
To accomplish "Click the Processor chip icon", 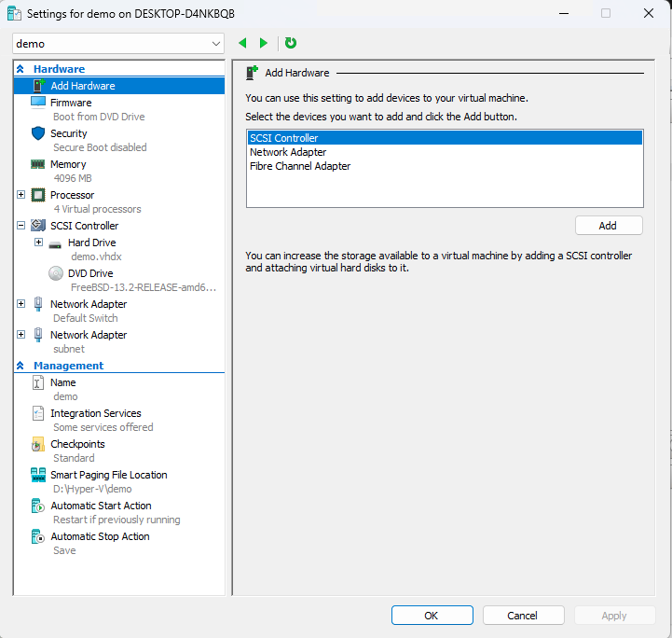I will pos(38,195).
